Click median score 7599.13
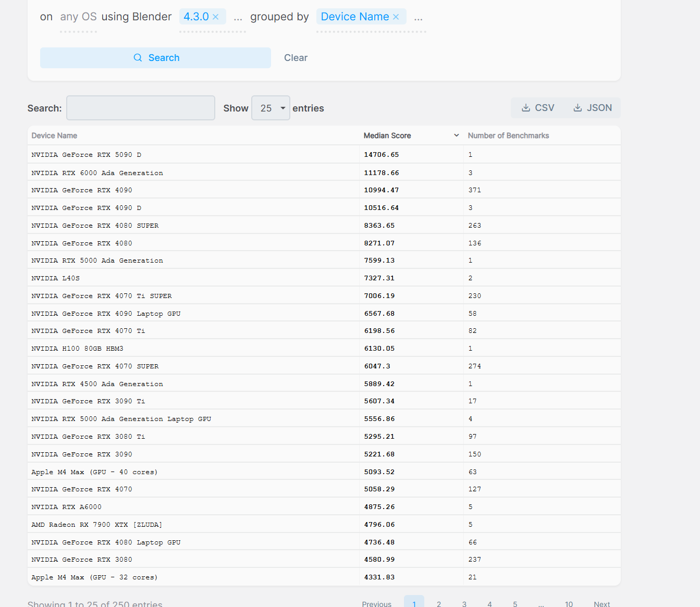 (379, 261)
